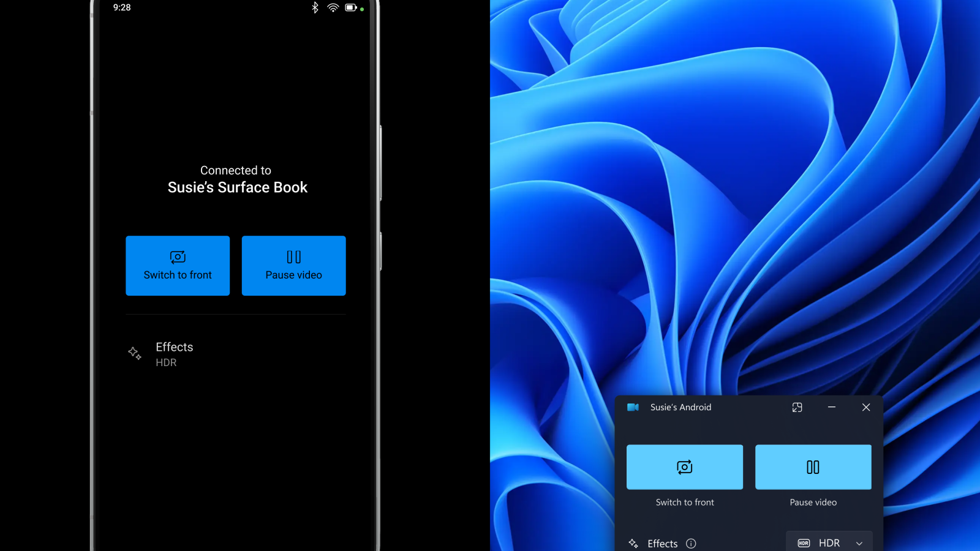This screenshot has height=551, width=980.
Task: Click the Connected to text on phone
Action: (236, 170)
